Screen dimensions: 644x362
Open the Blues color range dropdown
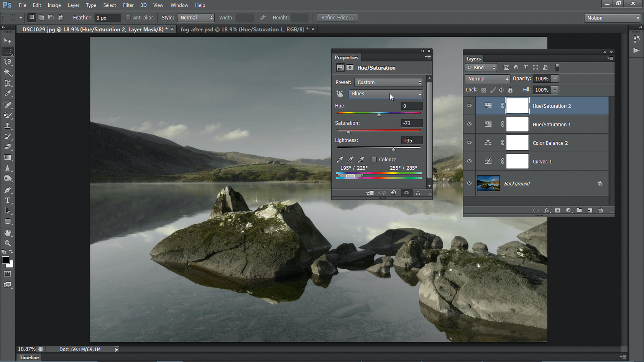[386, 94]
